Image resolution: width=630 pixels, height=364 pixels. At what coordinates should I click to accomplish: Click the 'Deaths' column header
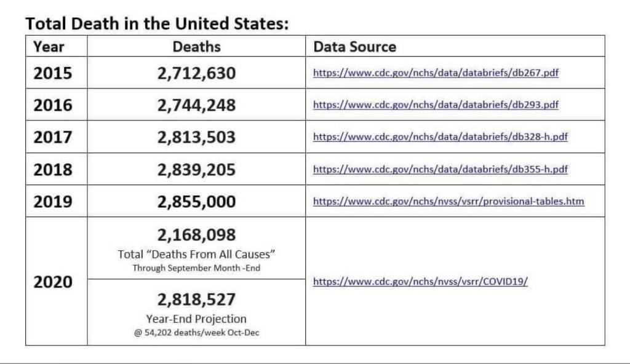coord(196,46)
